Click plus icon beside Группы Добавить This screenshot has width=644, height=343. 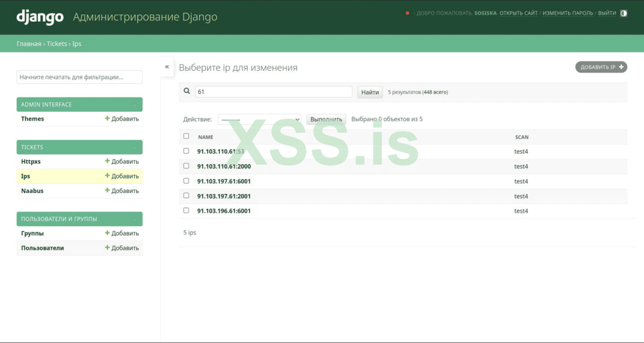pos(107,233)
